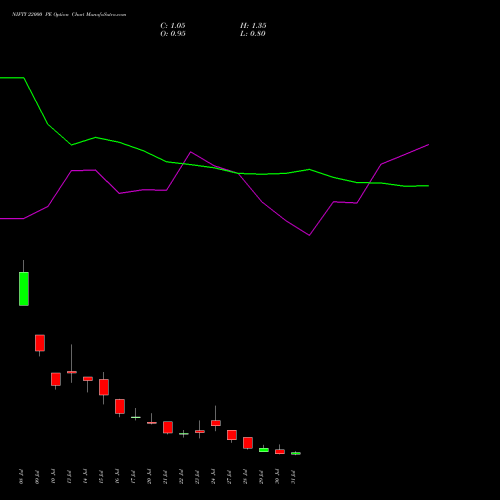Click the NIFTY PE Option chart title
Image resolution: width=500 pixels, height=500 pixels.
point(69,15)
